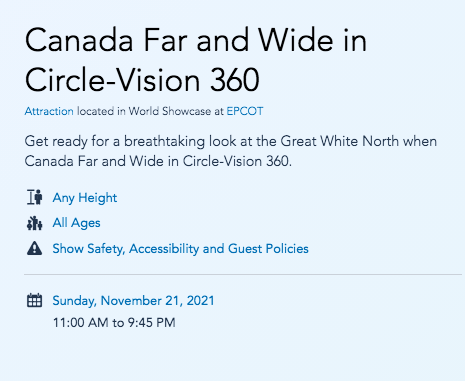The height and width of the screenshot is (381, 465).
Task: Click the height requirement ruler icon
Action: coord(35,197)
